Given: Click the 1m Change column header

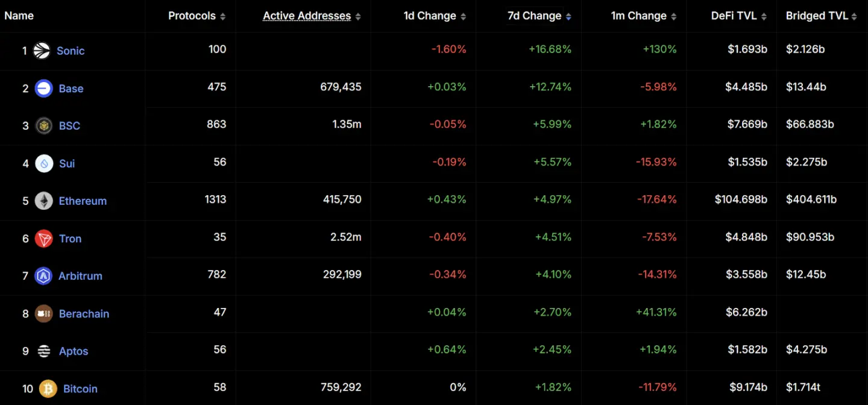Looking at the screenshot, I should click(x=639, y=16).
